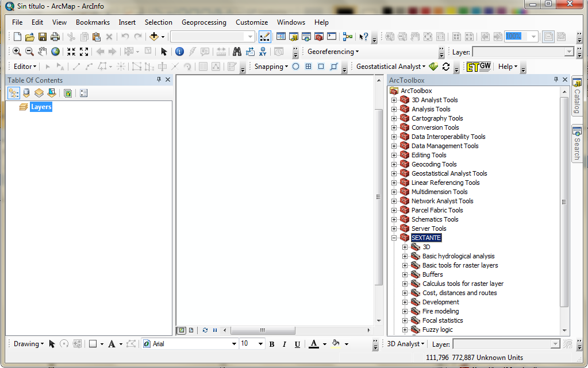Open the Customize menu
This screenshot has width=588, height=368.
point(252,22)
